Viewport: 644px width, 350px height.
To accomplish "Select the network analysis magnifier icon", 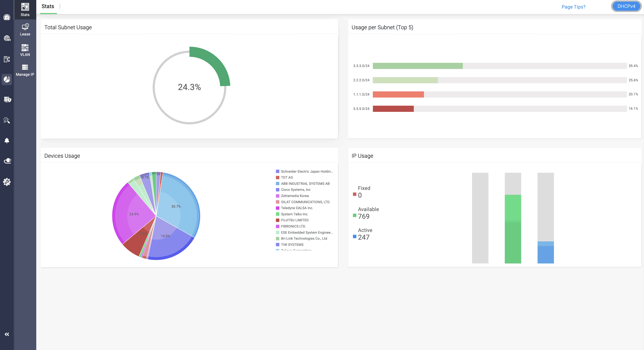I will (7, 120).
